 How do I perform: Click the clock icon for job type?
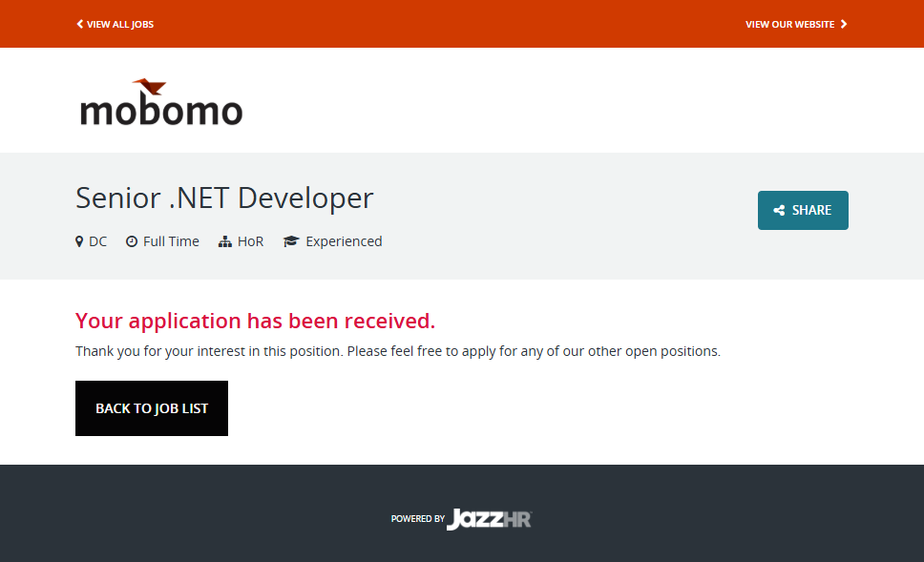tap(132, 241)
